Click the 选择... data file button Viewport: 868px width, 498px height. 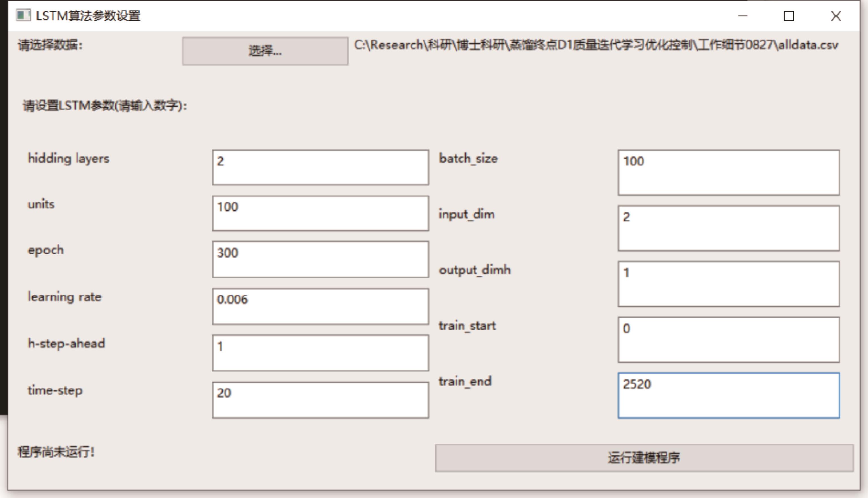(265, 51)
